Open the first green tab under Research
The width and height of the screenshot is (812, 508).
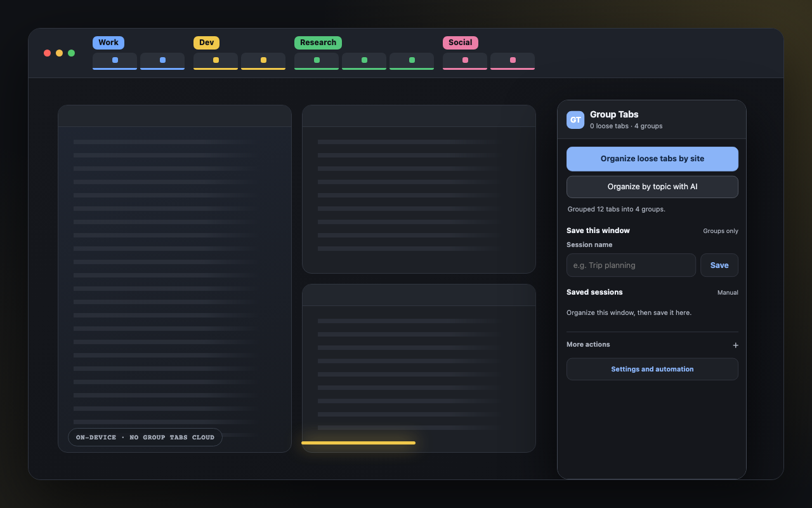click(x=317, y=61)
